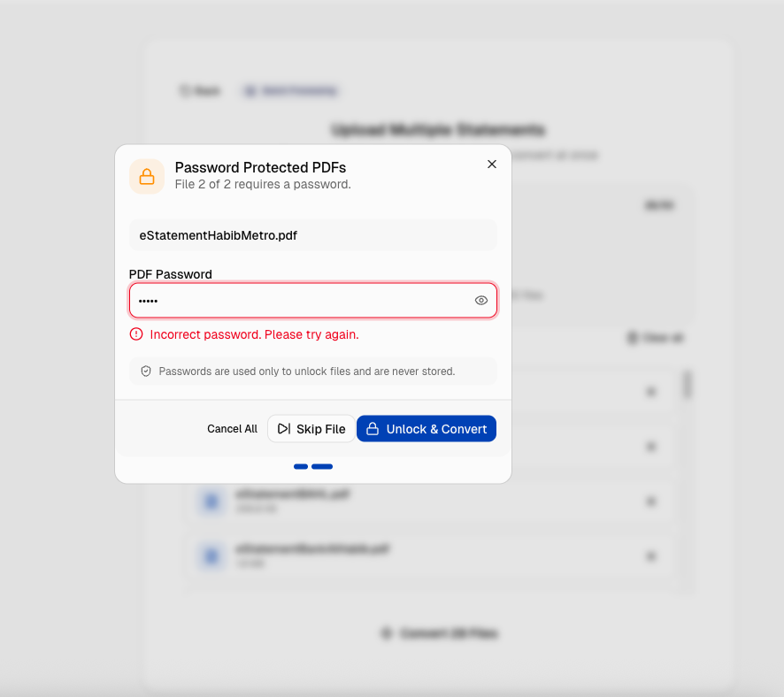The width and height of the screenshot is (784, 697).
Task: Click the Skip File button
Action: (x=311, y=428)
